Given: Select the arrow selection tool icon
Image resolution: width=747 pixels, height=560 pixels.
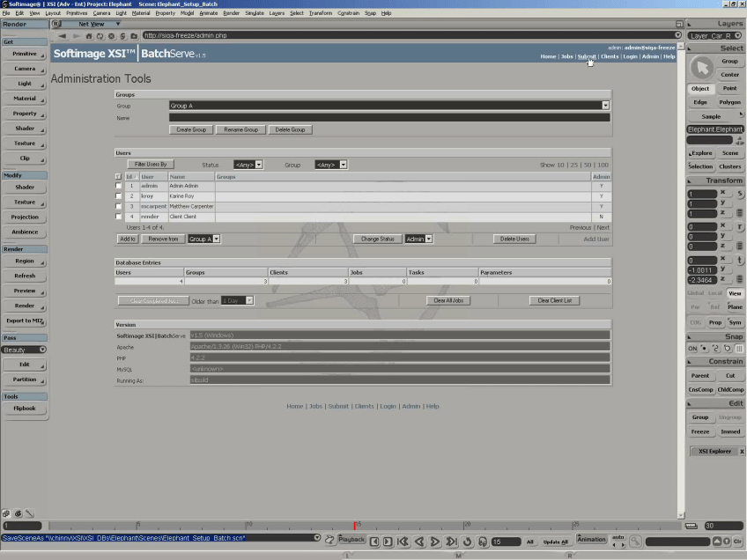Looking at the screenshot, I should (701, 67).
